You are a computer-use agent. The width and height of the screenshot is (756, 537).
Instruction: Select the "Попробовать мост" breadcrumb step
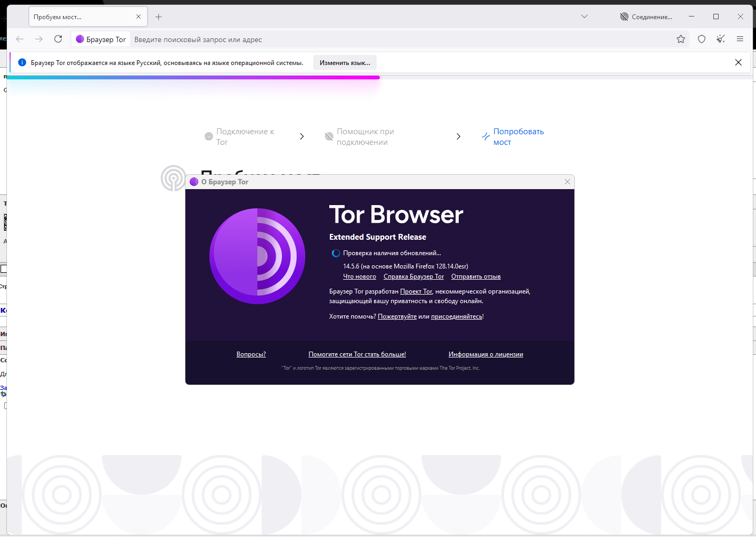pyautogui.click(x=513, y=137)
